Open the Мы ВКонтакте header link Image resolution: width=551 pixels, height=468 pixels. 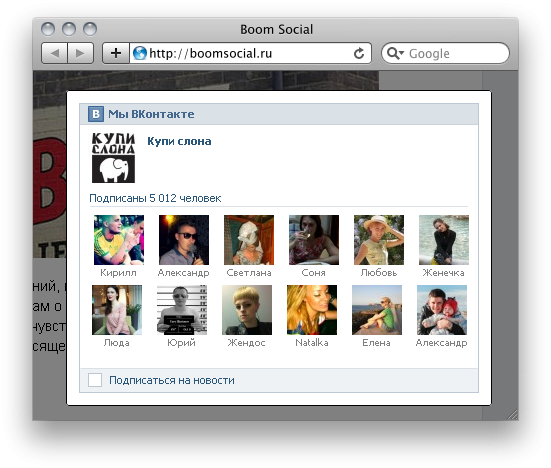click(x=151, y=114)
